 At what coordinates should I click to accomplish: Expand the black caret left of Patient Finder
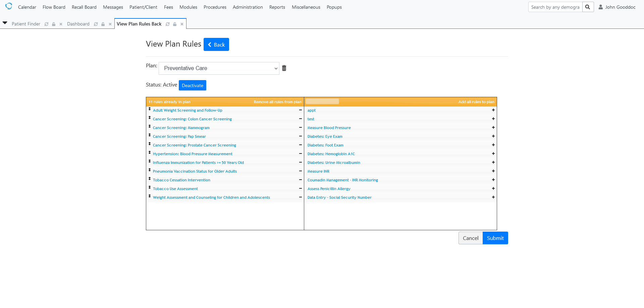(5, 23)
